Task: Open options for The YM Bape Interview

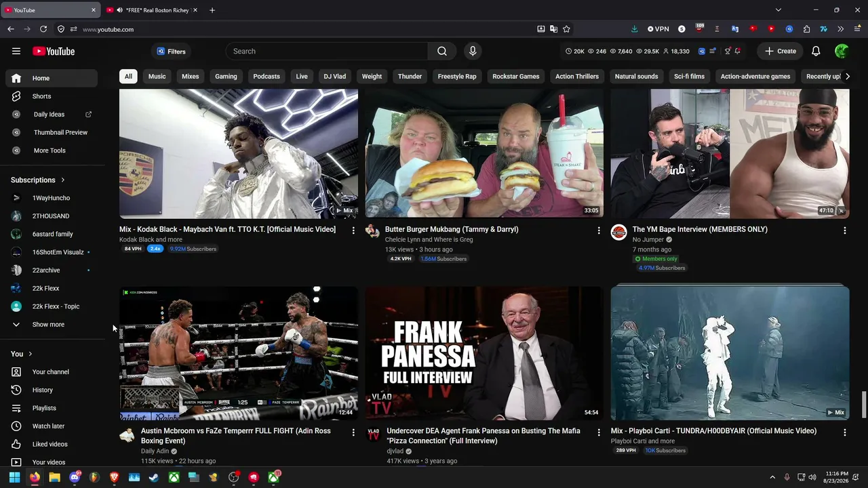Action: (844, 230)
